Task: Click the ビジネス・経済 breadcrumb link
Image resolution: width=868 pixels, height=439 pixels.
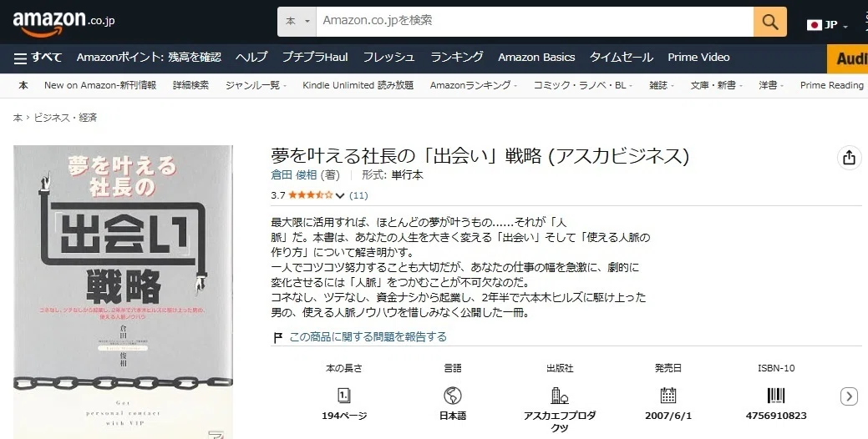Action: [65, 118]
